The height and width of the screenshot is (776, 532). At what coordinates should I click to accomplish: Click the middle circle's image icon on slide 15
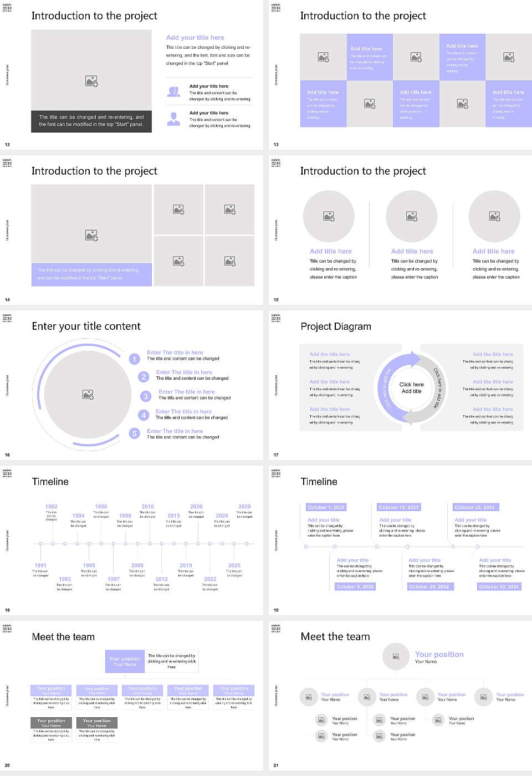411,216
